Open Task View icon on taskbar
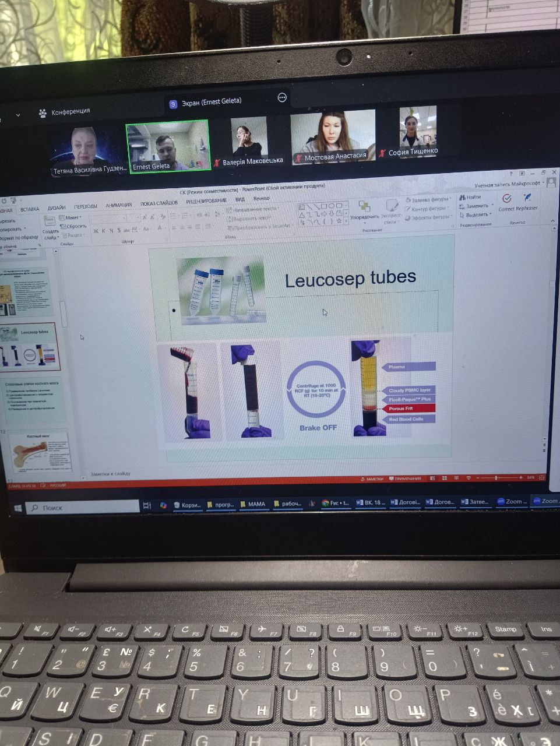Viewport: 560px width, 746px height. click(147, 505)
